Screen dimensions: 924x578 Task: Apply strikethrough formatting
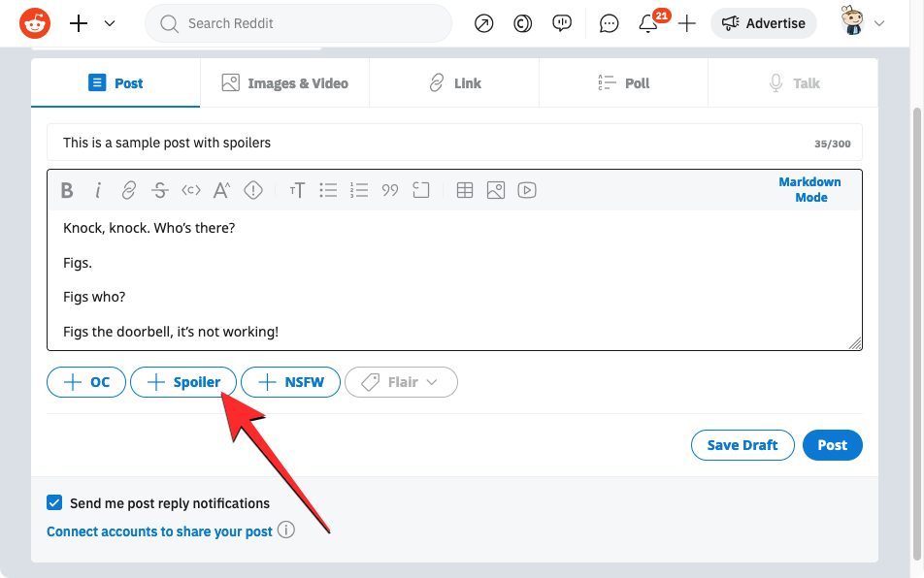(160, 191)
